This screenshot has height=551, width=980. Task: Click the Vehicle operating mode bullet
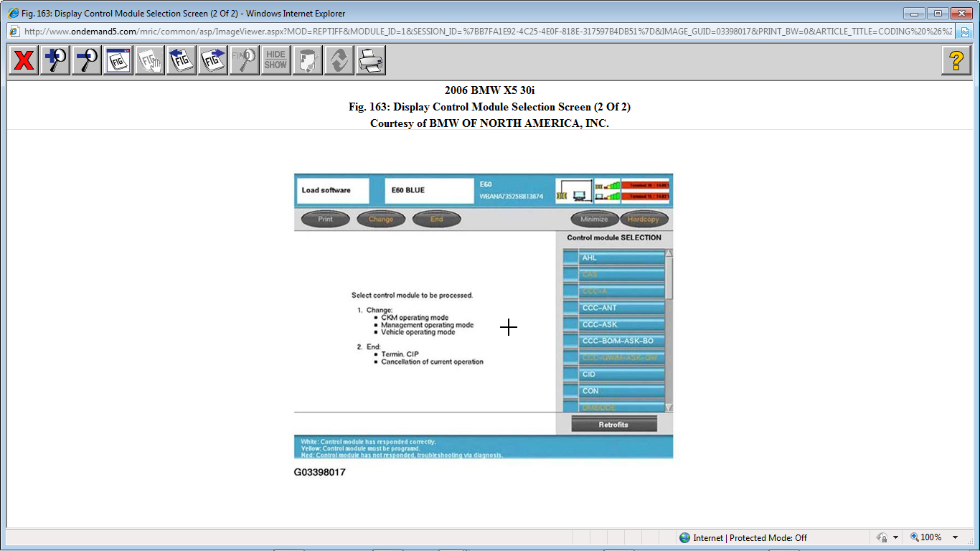click(x=418, y=332)
